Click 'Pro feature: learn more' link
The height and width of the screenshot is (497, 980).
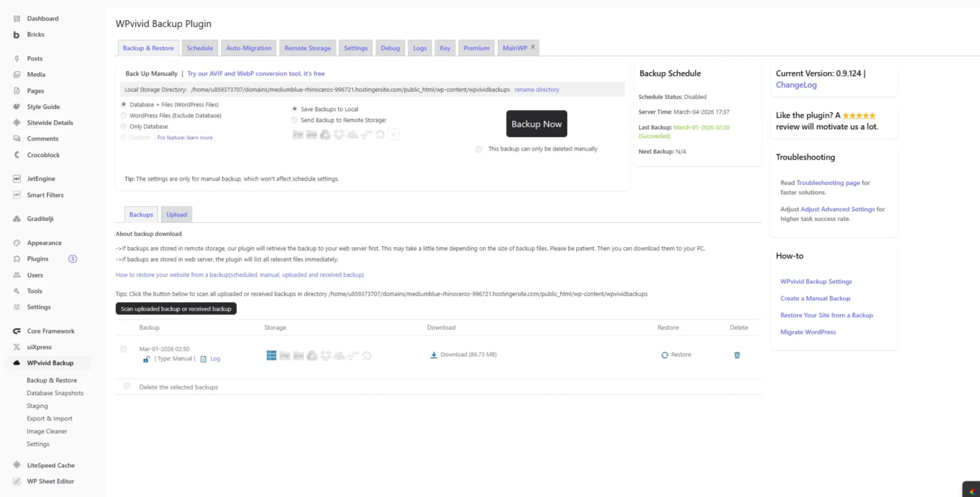tap(185, 137)
